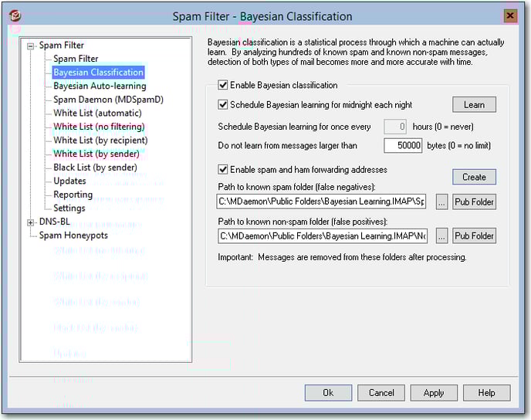Click the hours interval input field
This screenshot has height=420, width=531.
tap(395, 127)
